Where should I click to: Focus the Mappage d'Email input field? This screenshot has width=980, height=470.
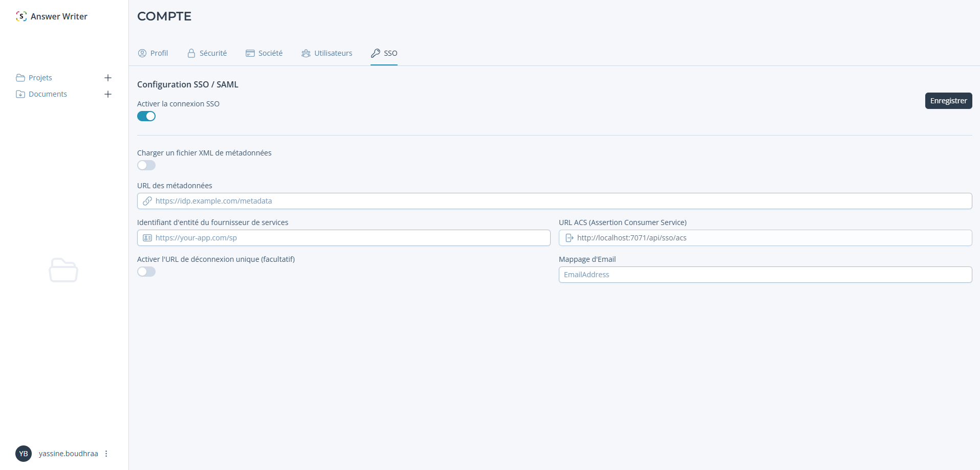(765, 275)
